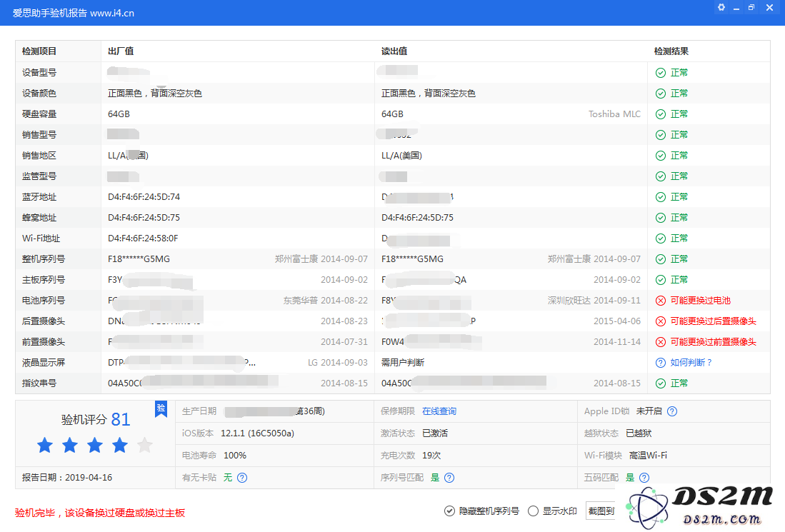This screenshot has width=785, height=532.
Task: Click question icon in 液晶显示屏 row
Action: click(x=660, y=363)
